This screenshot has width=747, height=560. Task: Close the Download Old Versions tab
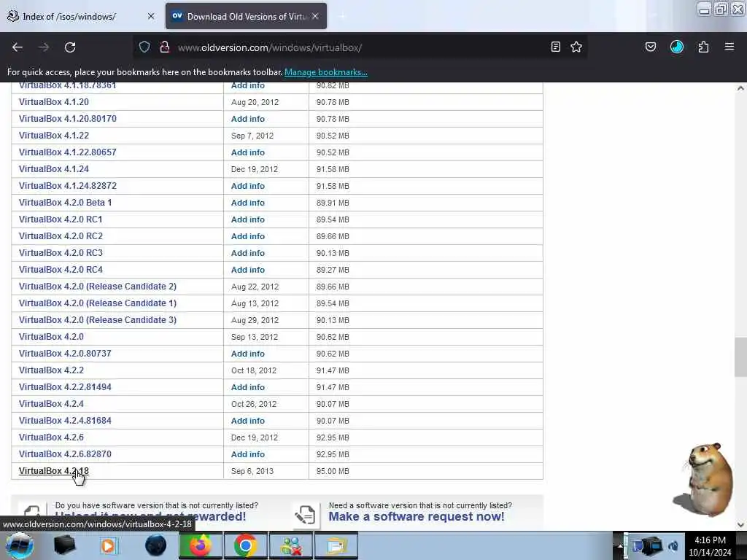pyautogui.click(x=315, y=16)
